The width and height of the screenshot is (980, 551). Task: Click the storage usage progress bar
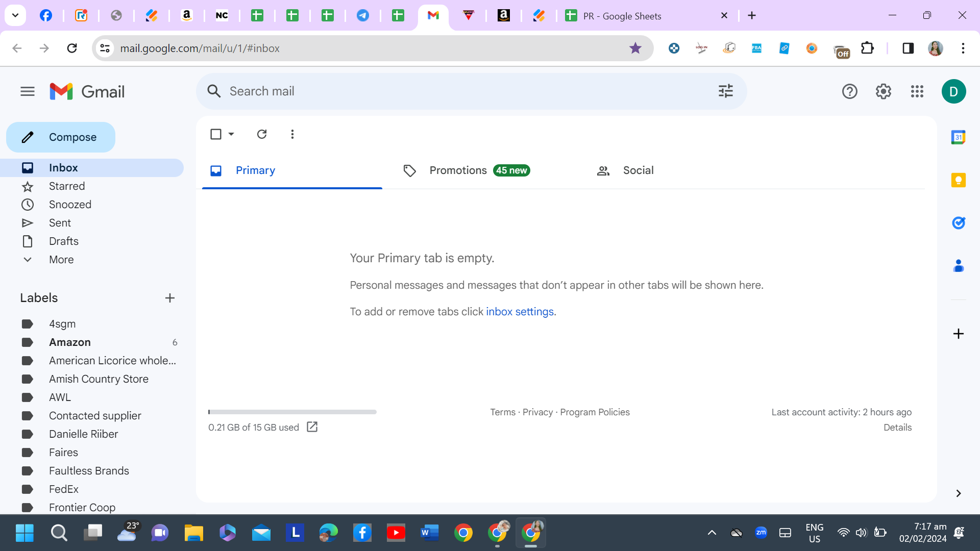click(x=292, y=412)
